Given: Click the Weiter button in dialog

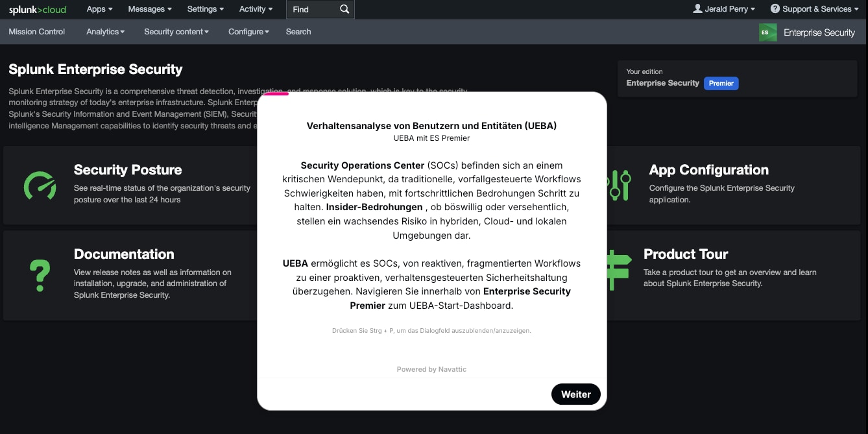Looking at the screenshot, I should tap(576, 394).
